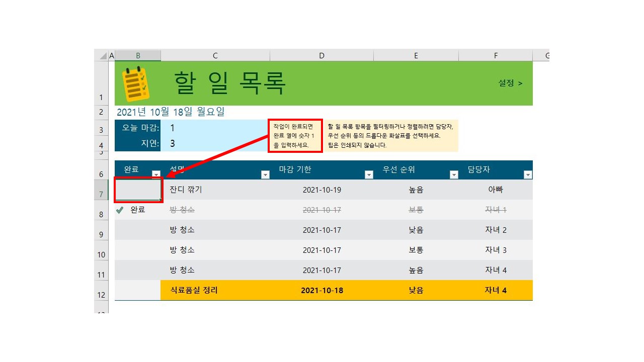Screen dimensions: 644x362
Task: Click the date 2021년 10월 18일 월요일
Action: (x=171, y=112)
